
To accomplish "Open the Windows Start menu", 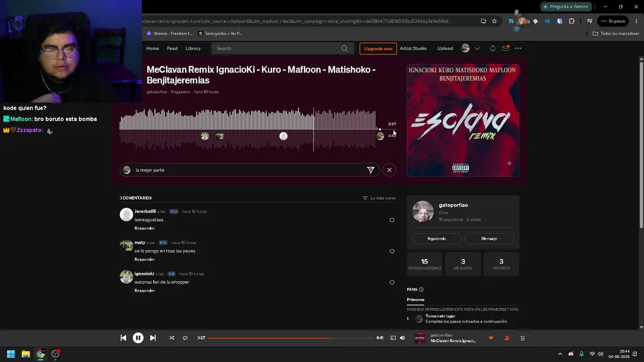I will pos(11,354).
